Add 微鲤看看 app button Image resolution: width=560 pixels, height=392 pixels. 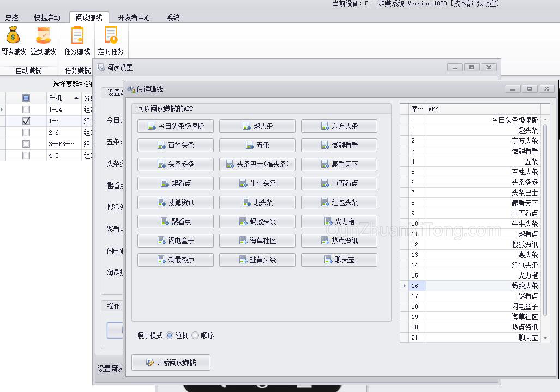pyautogui.click(x=339, y=146)
